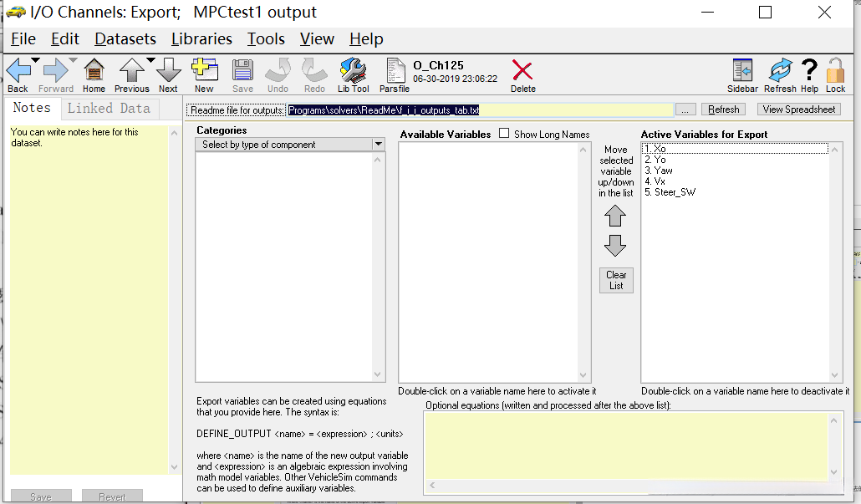The image size is (861, 504).
Task: Click the Next down-arrow icon
Action: click(x=169, y=71)
